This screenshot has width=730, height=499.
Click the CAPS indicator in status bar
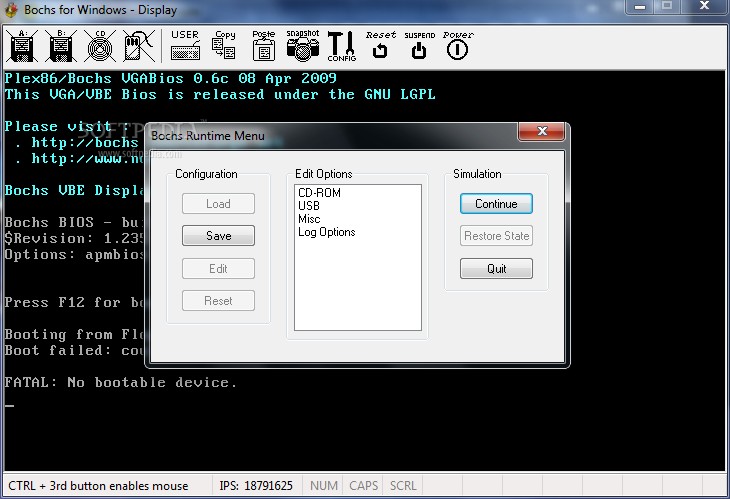364,486
